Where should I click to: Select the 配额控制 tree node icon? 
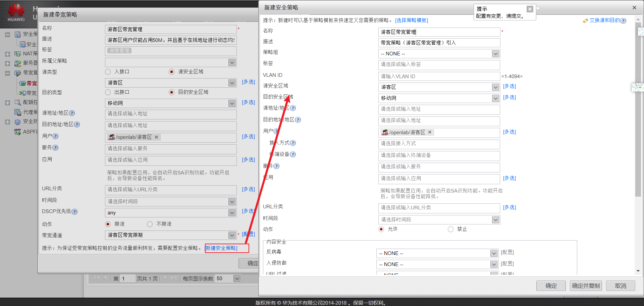point(17,102)
